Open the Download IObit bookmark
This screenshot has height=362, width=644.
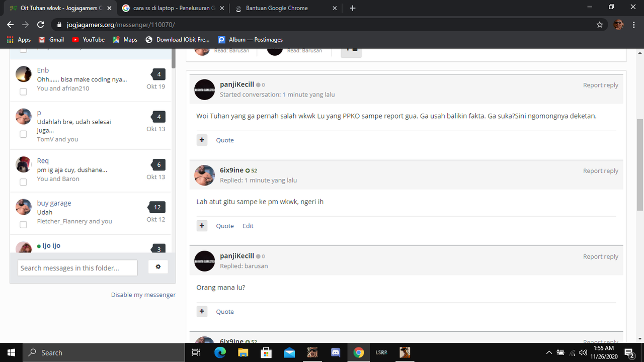click(177, 40)
